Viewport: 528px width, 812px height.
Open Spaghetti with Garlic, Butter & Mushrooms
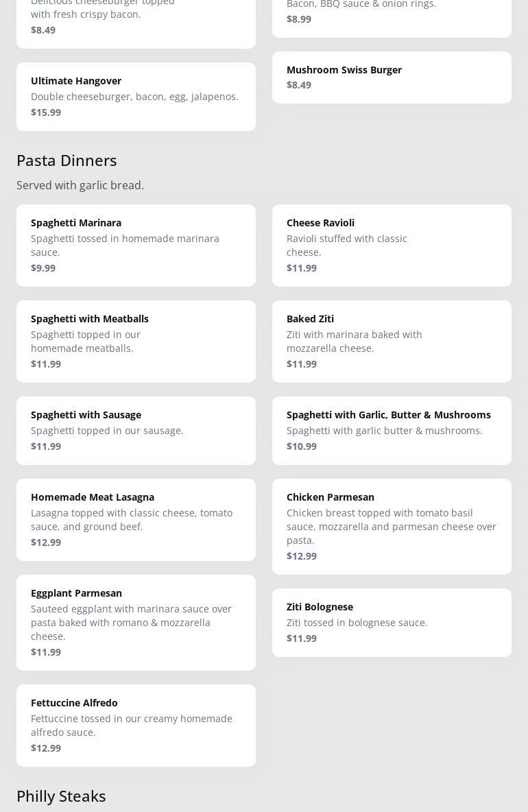pyautogui.click(x=392, y=430)
